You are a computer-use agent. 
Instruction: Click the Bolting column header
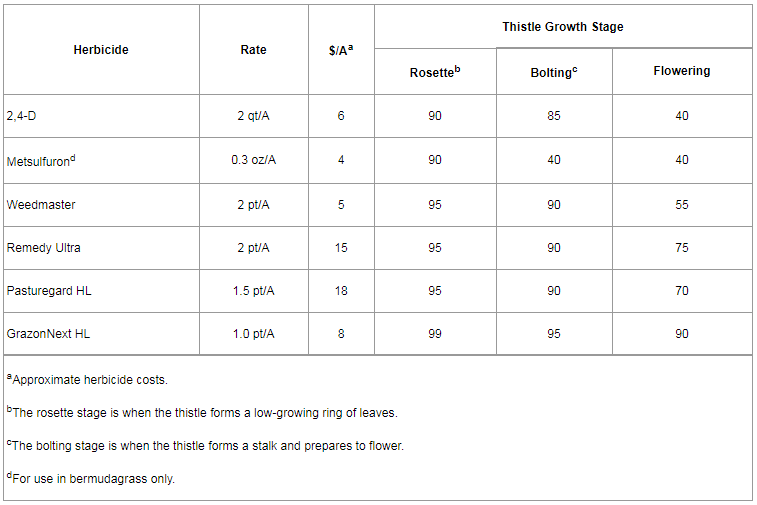tap(554, 72)
